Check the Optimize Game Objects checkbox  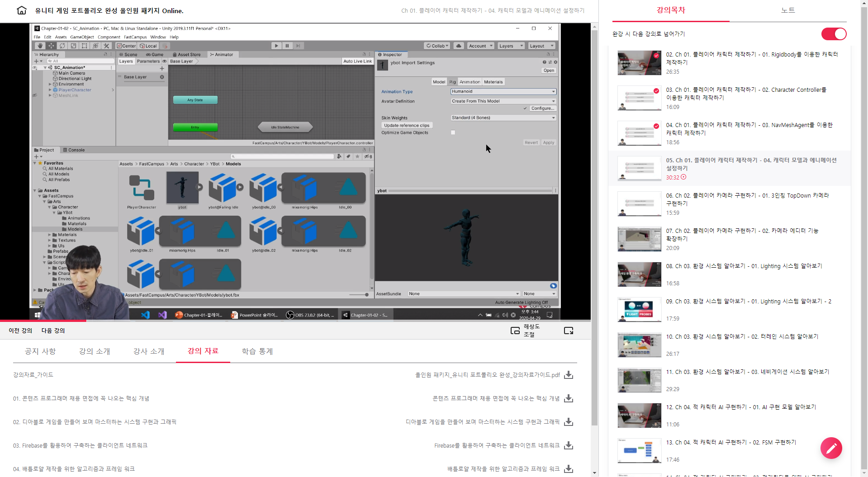point(453,132)
